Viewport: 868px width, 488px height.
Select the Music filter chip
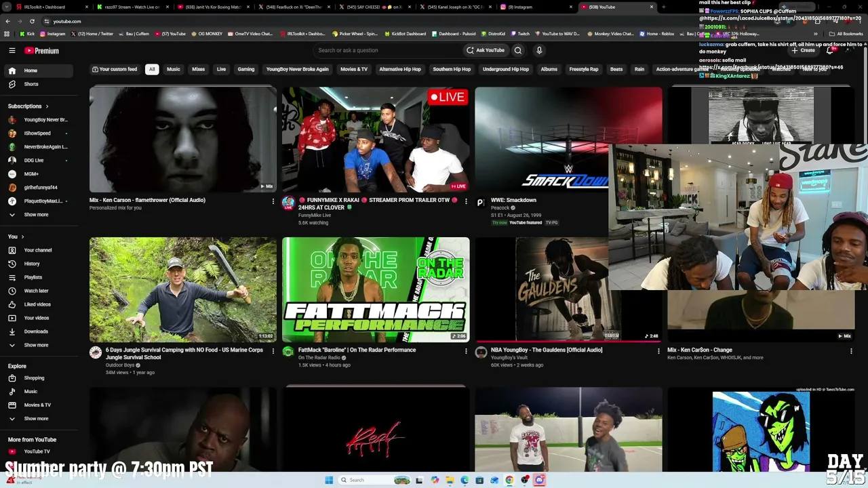pos(174,69)
